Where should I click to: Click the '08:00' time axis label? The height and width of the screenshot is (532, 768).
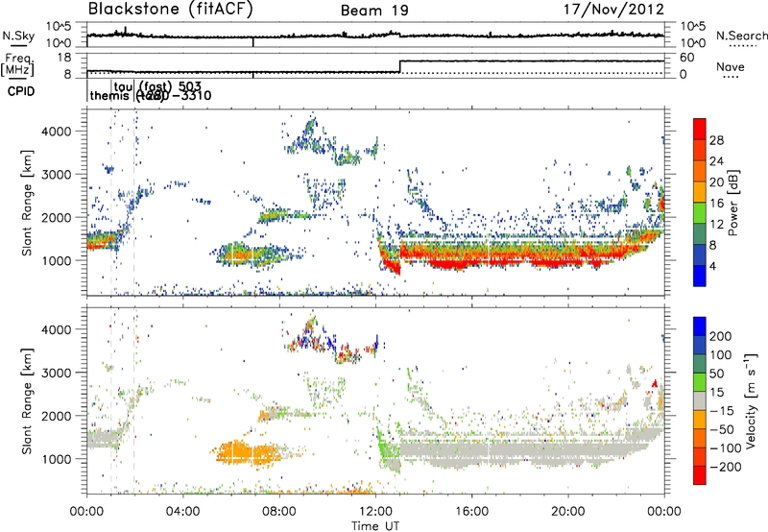pos(279,512)
